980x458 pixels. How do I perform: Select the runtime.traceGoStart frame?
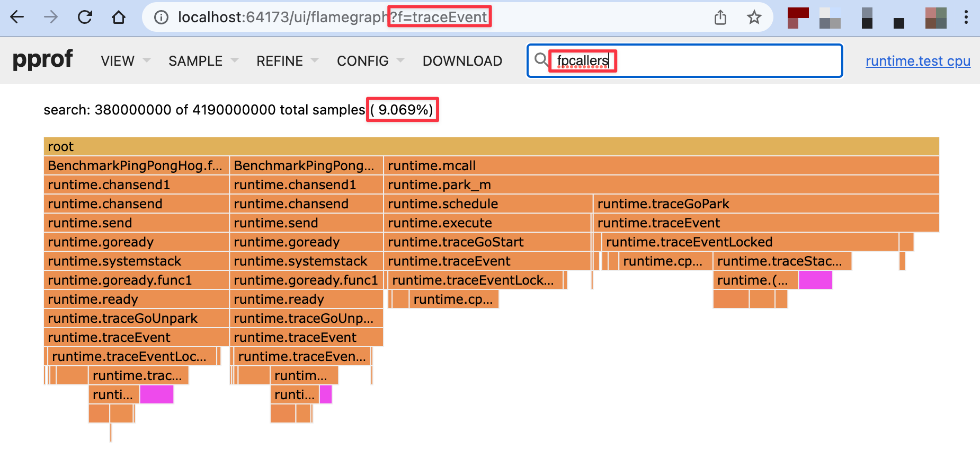point(487,242)
